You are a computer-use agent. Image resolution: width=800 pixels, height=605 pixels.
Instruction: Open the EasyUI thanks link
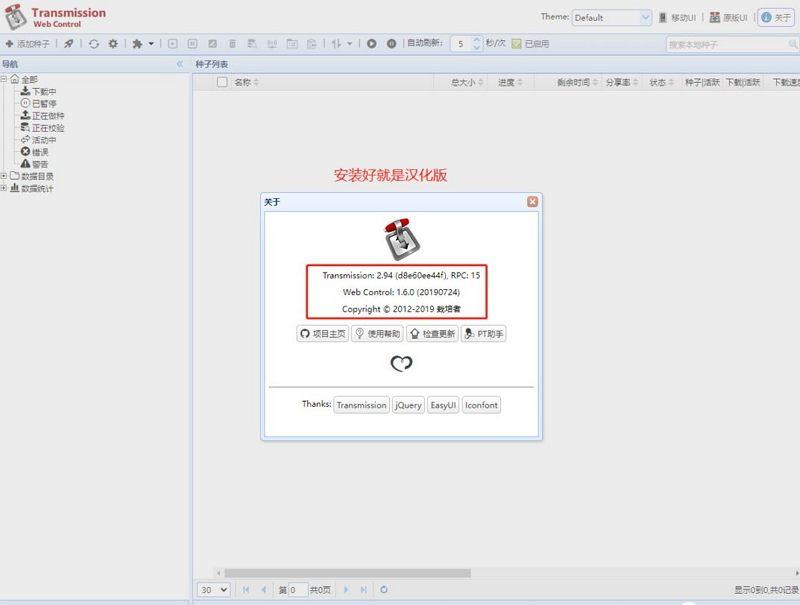point(443,405)
